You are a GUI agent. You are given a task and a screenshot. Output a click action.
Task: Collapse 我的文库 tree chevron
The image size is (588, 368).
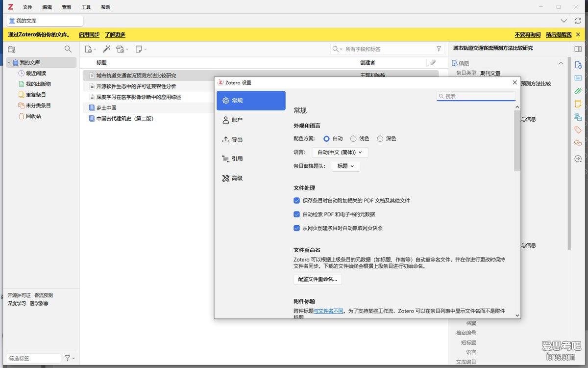pyautogui.click(x=9, y=63)
